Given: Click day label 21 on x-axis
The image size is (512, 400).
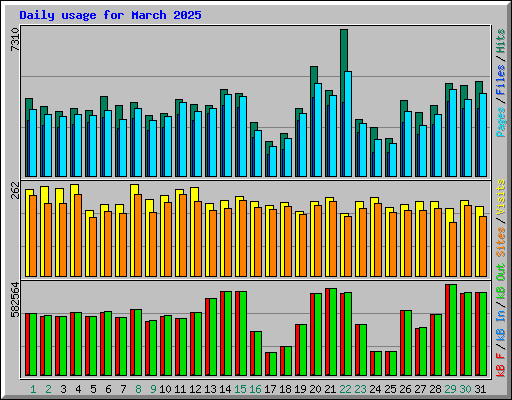Looking at the screenshot, I should pos(330,389).
